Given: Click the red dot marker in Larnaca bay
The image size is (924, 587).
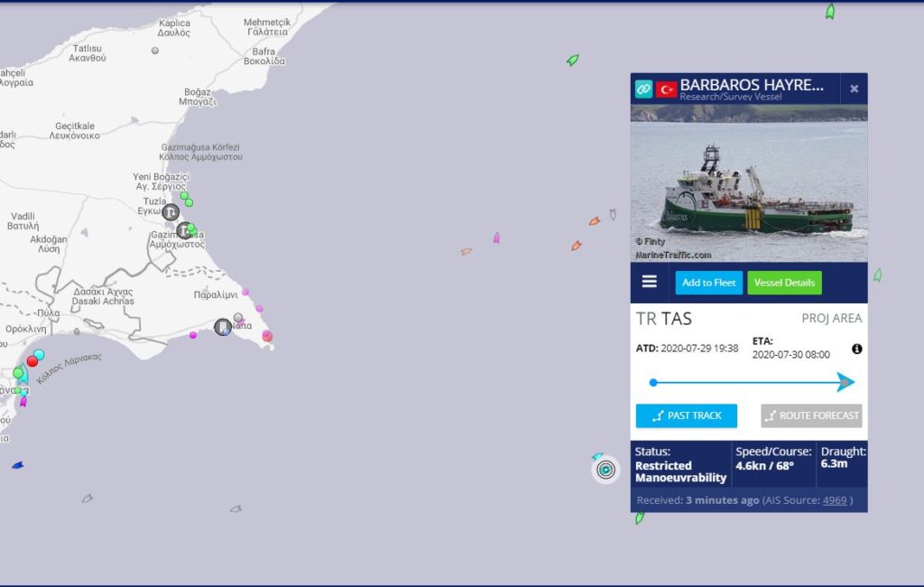Looking at the screenshot, I should pos(32,361).
